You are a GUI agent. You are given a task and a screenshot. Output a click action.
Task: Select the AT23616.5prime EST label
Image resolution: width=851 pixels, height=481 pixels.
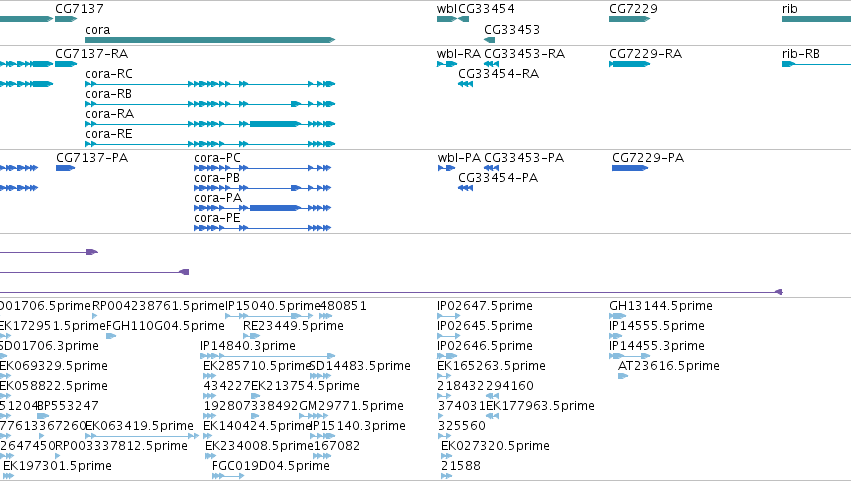(669, 366)
